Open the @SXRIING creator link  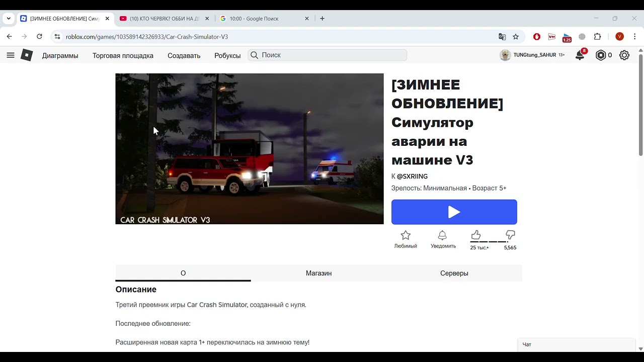point(412,176)
